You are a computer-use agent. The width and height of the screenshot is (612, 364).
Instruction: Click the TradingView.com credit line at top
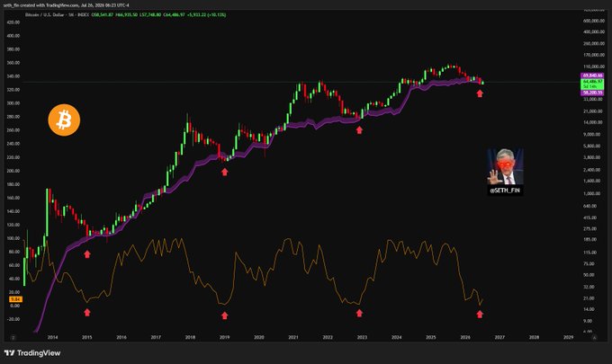67,5
